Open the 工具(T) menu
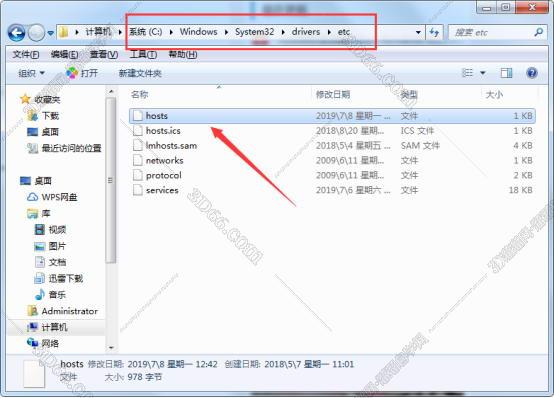 point(143,54)
